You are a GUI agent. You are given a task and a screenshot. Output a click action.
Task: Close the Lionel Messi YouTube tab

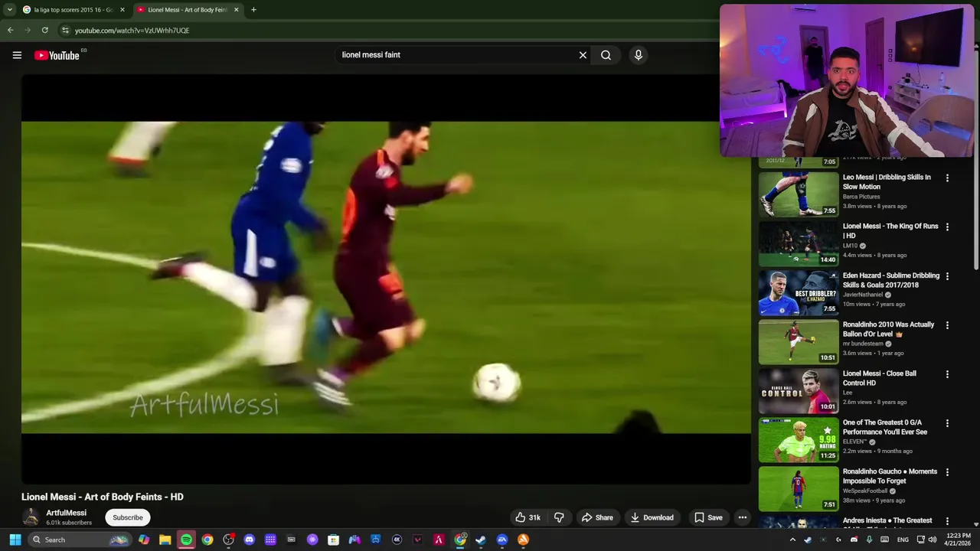pos(236,10)
